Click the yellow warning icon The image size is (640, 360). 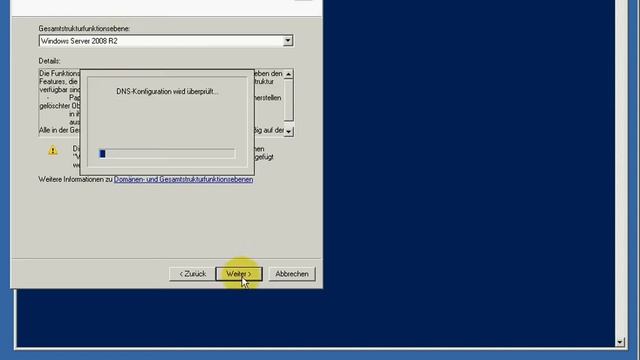tap(53, 150)
